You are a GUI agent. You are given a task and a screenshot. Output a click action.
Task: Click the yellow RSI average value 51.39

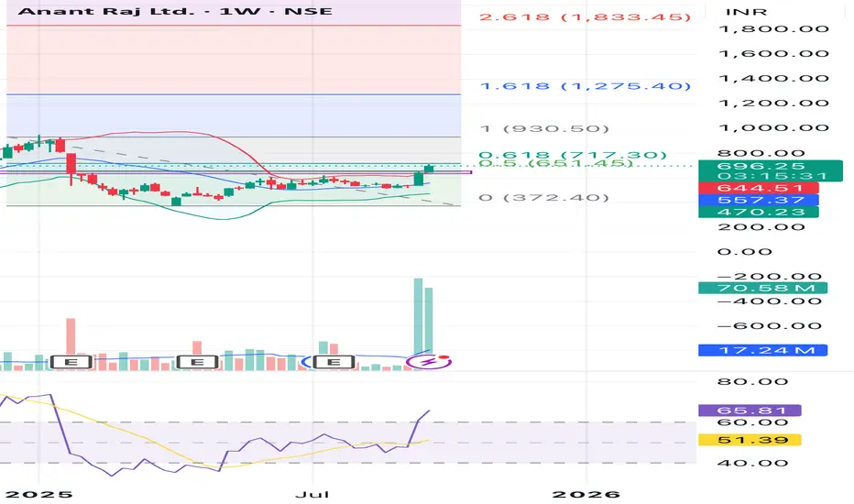[750, 440]
